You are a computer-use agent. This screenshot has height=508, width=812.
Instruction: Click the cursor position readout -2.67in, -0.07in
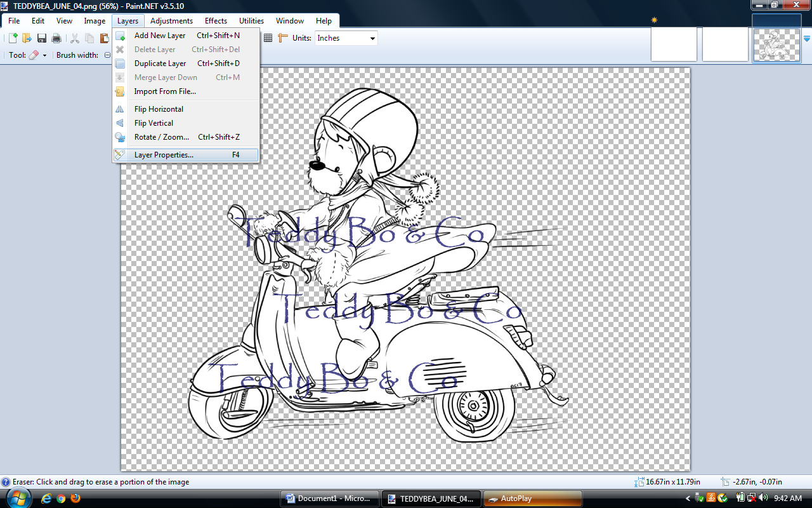click(757, 482)
